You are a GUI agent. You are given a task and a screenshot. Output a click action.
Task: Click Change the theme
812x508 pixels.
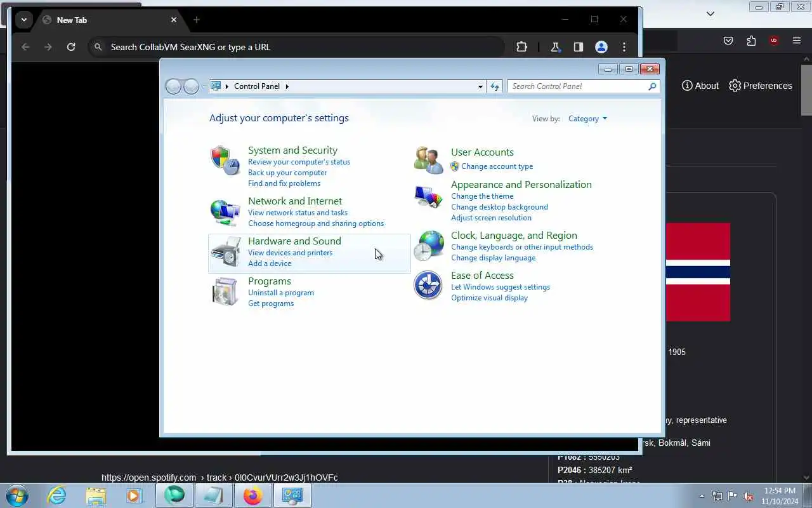482,196
